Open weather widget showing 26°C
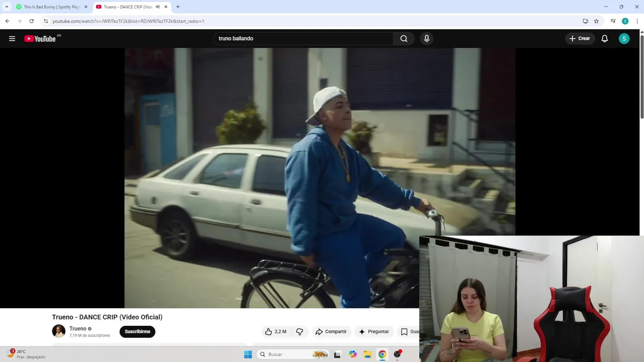 (x=27, y=354)
